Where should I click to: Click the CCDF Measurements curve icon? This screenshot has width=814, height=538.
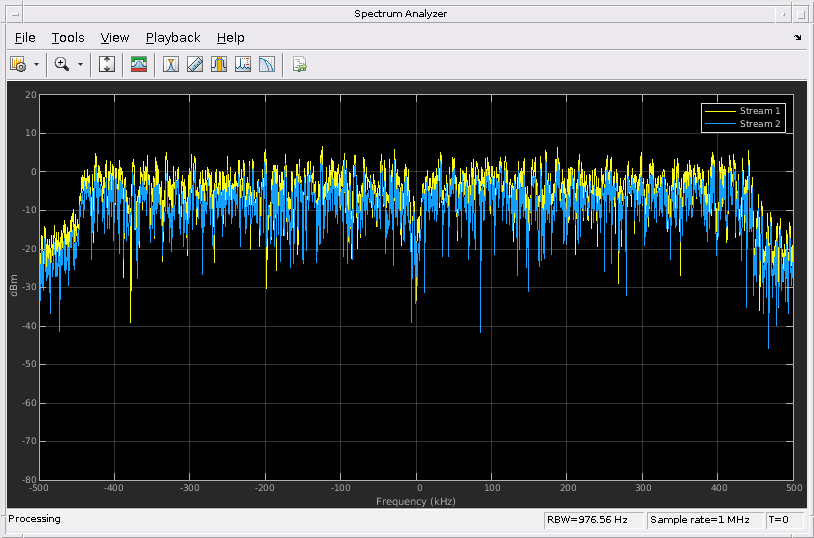click(x=267, y=64)
